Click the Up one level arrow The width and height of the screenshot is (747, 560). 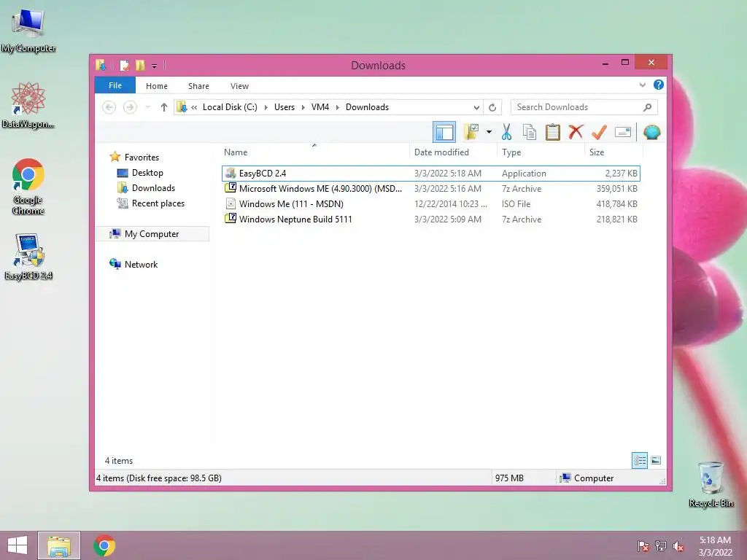(x=164, y=107)
